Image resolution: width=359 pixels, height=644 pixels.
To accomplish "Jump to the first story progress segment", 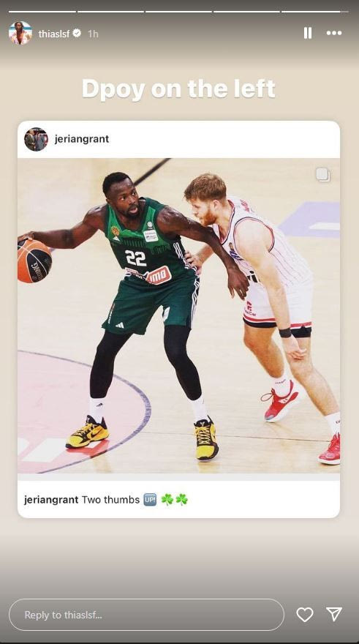I will point(42,12).
